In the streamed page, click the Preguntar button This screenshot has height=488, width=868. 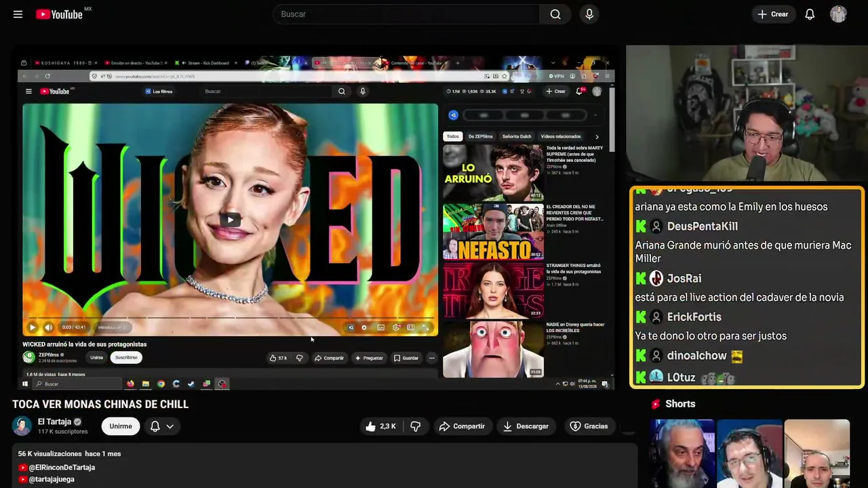click(x=369, y=358)
